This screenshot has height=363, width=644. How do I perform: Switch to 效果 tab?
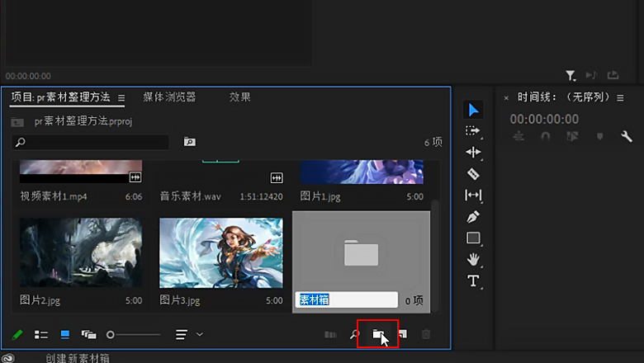click(240, 97)
